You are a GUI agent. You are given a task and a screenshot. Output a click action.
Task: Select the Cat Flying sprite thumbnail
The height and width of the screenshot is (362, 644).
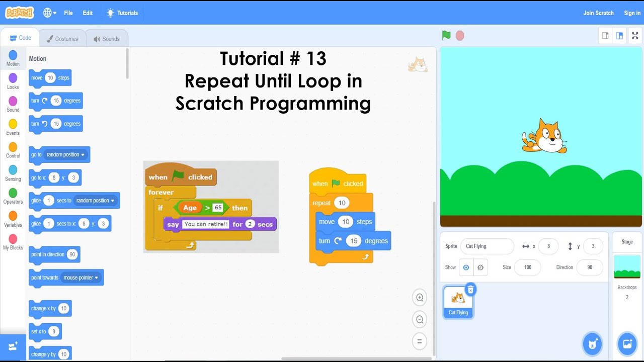[x=458, y=302]
